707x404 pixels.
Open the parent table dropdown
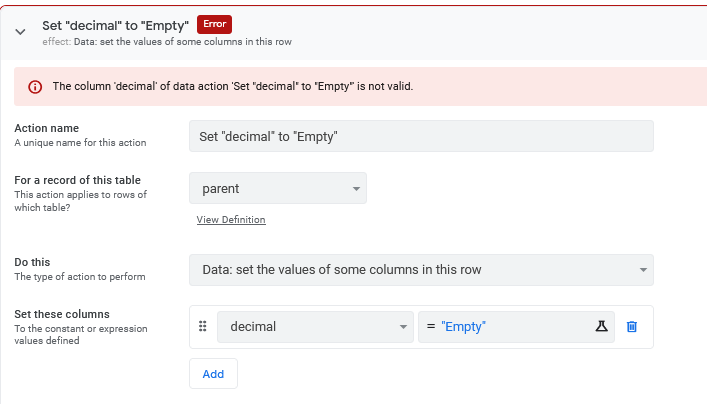tap(278, 188)
